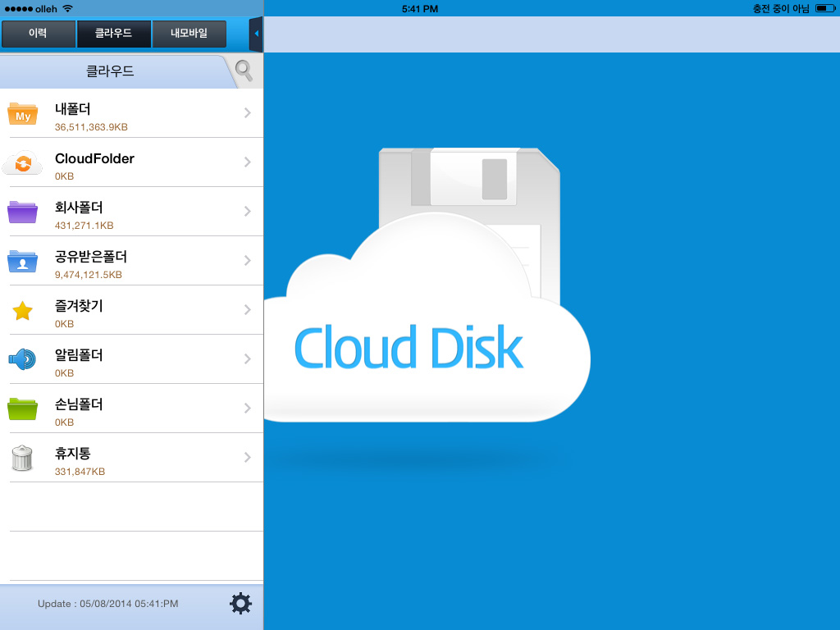The height and width of the screenshot is (630, 840).
Task: Click the 331,847KB size text
Action: pyautogui.click(x=80, y=472)
